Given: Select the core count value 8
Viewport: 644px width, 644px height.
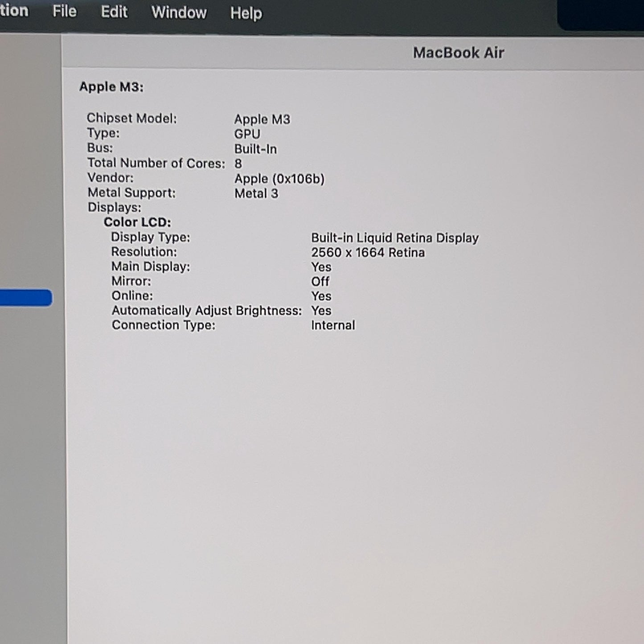Looking at the screenshot, I should (238, 164).
